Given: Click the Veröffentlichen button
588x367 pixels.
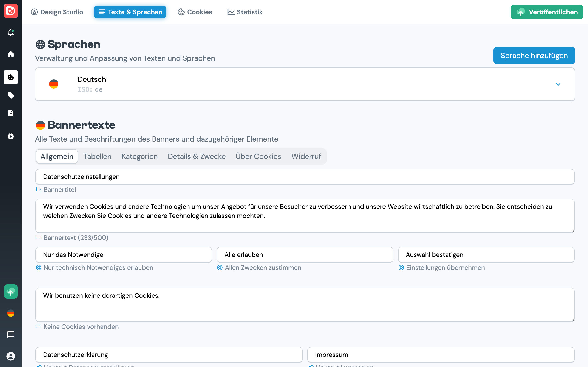Looking at the screenshot, I should click(547, 12).
